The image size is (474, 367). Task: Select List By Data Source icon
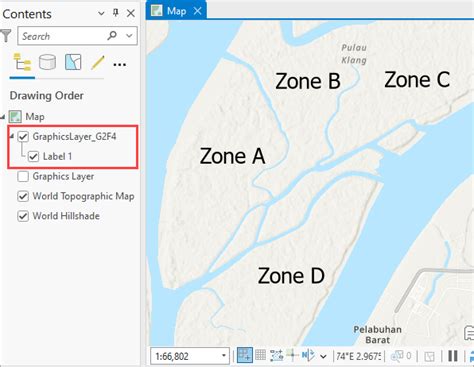tap(47, 62)
